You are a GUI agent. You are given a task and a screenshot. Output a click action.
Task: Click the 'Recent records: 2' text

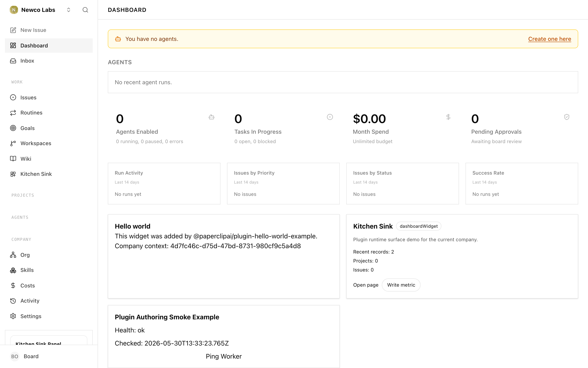373,252
